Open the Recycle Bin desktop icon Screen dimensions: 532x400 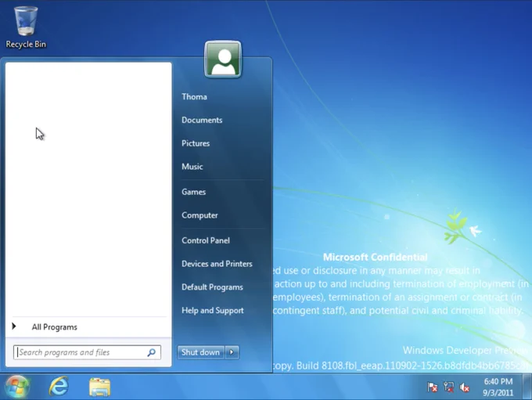(x=26, y=27)
